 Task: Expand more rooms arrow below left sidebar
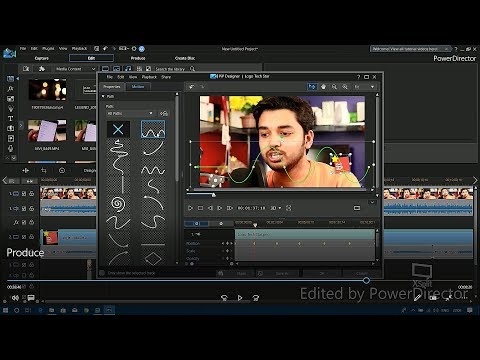tap(14, 157)
